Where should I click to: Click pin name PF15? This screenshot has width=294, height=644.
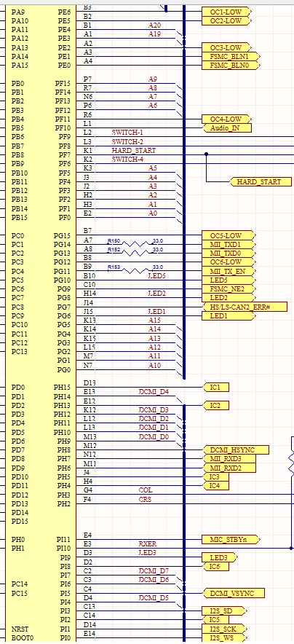pos(63,83)
